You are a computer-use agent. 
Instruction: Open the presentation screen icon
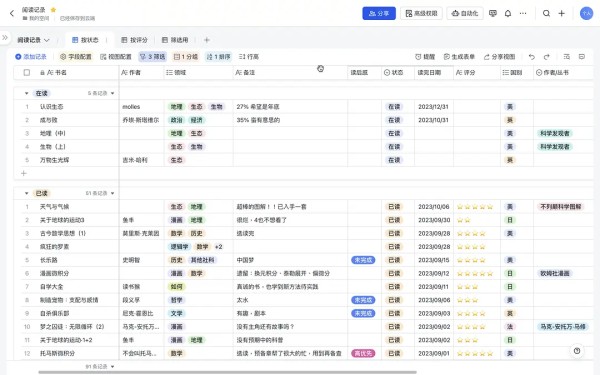[x=493, y=13]
